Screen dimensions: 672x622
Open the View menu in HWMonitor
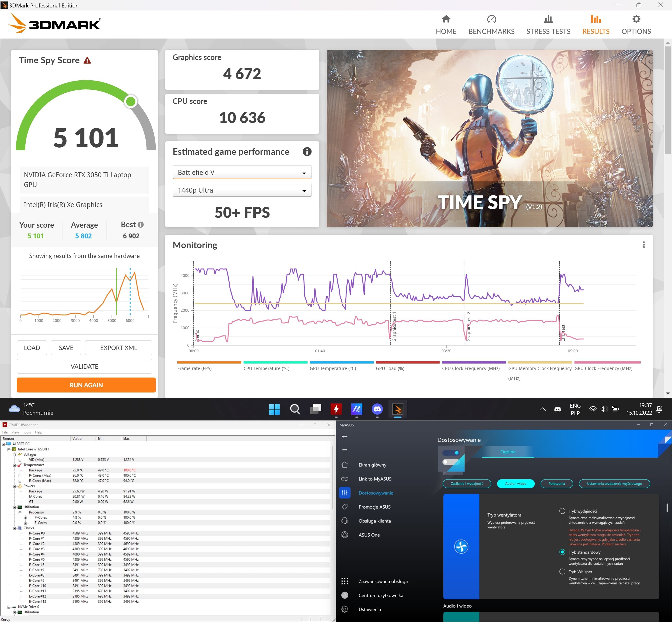(15, 432)
